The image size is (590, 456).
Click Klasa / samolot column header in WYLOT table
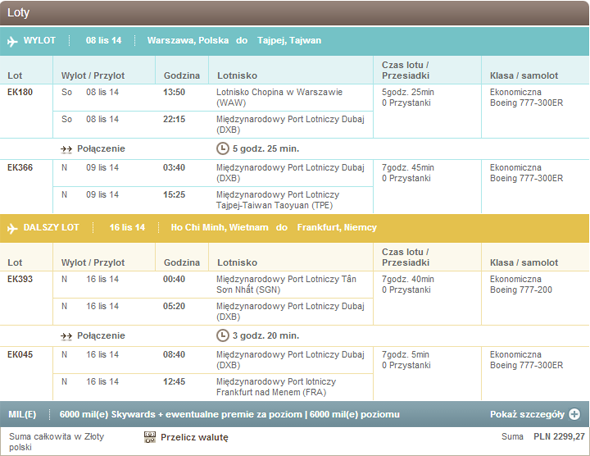(524, 76)
